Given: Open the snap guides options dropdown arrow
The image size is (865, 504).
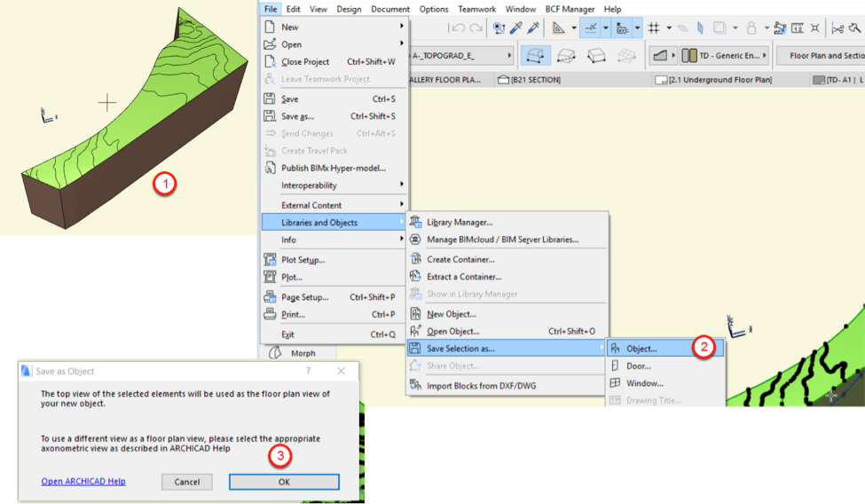Looking at the screenshot, I should click(x=606, y=28).
